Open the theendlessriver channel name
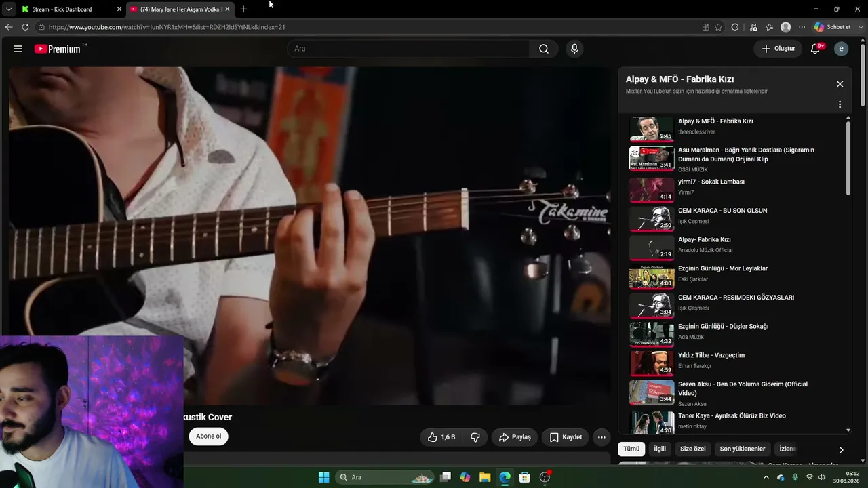The image size is (868, 488). [x=696, y=132]
